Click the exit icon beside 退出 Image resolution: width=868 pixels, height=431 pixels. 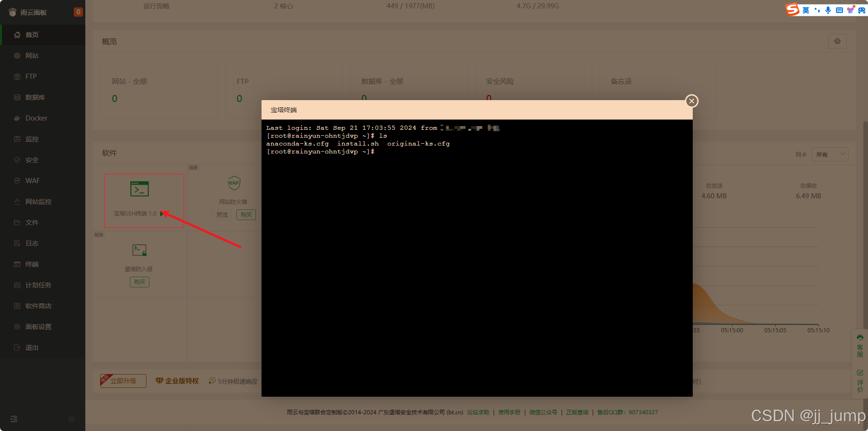point(17,348)
